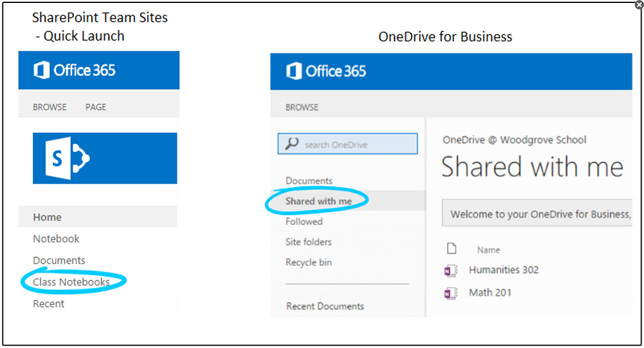Open Class Notebooks link
Viewport: 644px width, 348px height.
coord(71,282)
